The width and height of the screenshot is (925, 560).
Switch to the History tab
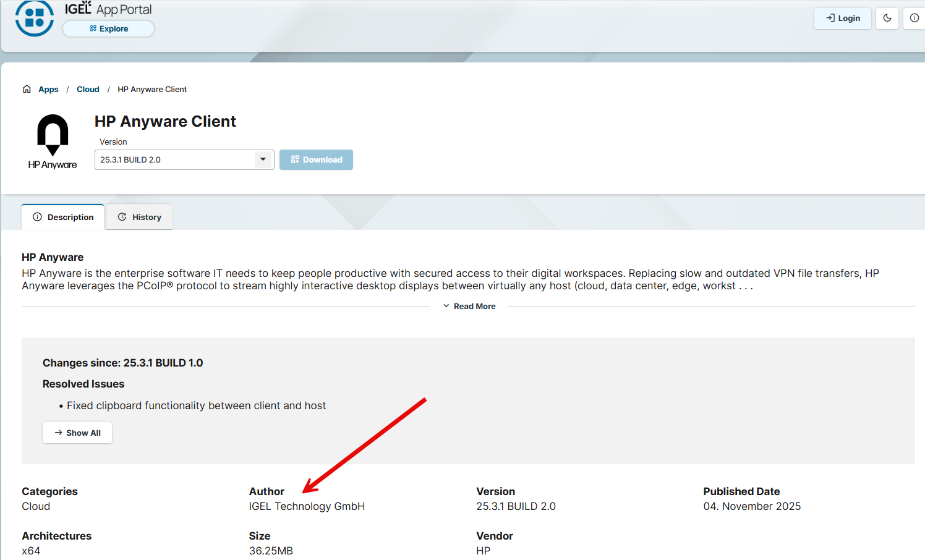click(x=139, y=217)
